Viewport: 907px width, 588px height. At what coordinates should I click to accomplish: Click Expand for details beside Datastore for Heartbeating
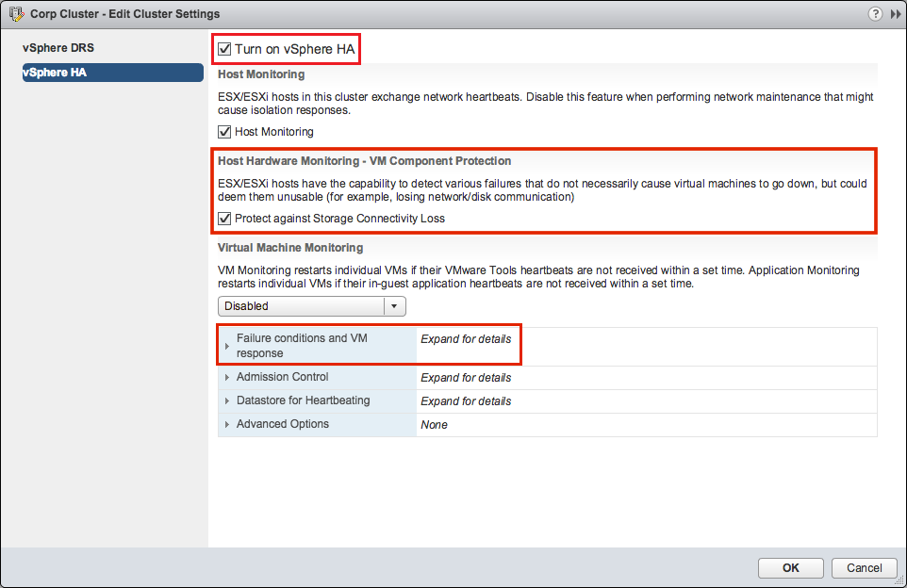coord(466,401)
